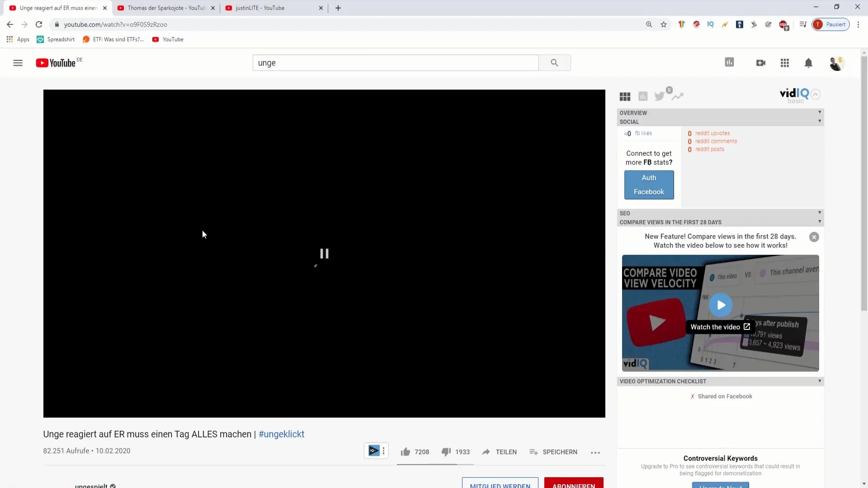Reload the current page
This screenshot has width=868, height=488.
click(39, 24)
